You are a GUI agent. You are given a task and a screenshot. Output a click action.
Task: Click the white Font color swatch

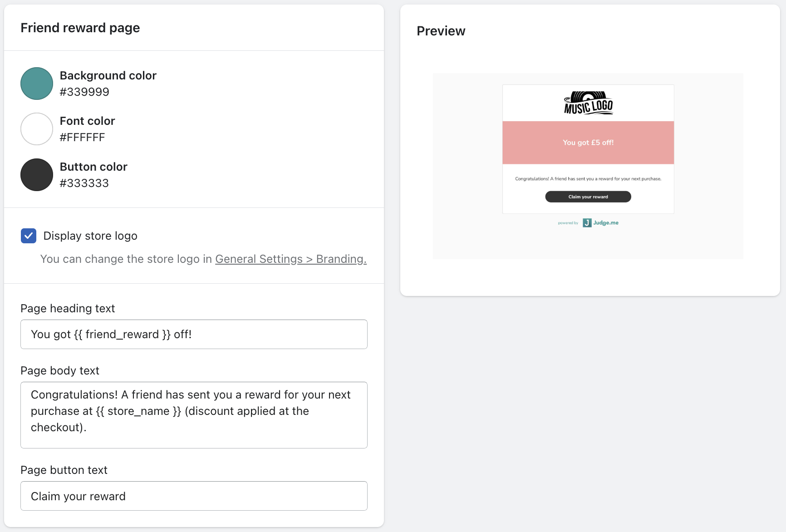[37, 129]
